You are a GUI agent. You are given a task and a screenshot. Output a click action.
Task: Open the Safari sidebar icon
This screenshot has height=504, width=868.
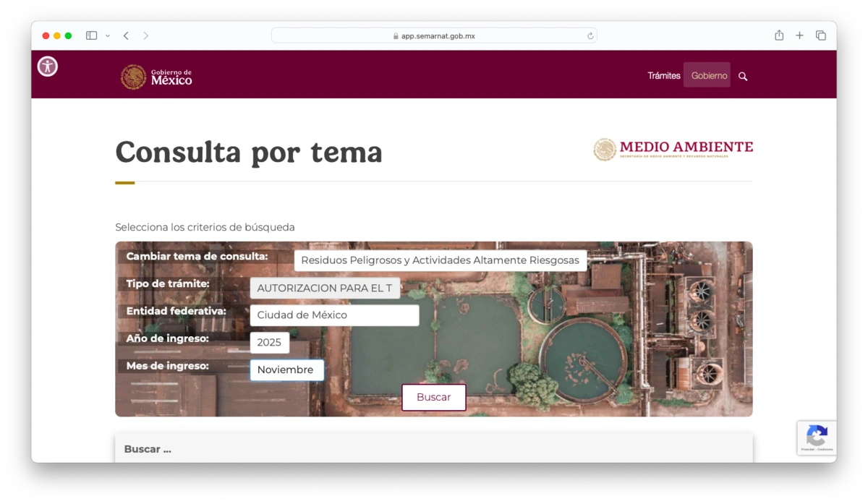click(x=91, y=35)
